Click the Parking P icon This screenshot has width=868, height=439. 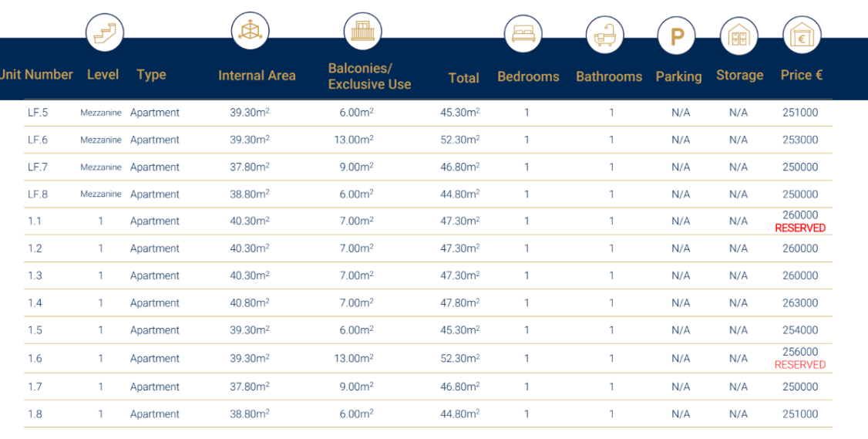[x=676, y=36]
